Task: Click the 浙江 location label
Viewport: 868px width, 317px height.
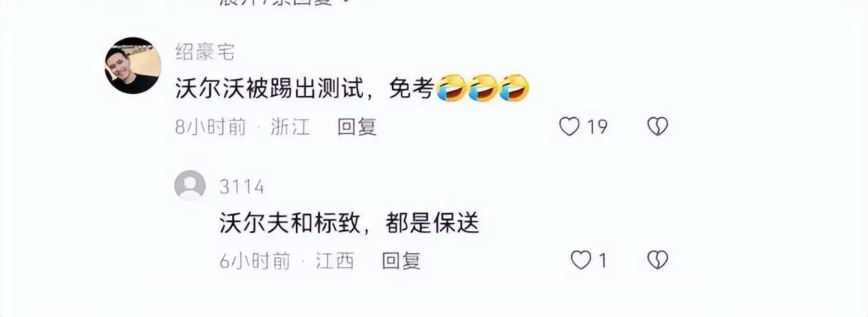Action: tap(291, 127)
